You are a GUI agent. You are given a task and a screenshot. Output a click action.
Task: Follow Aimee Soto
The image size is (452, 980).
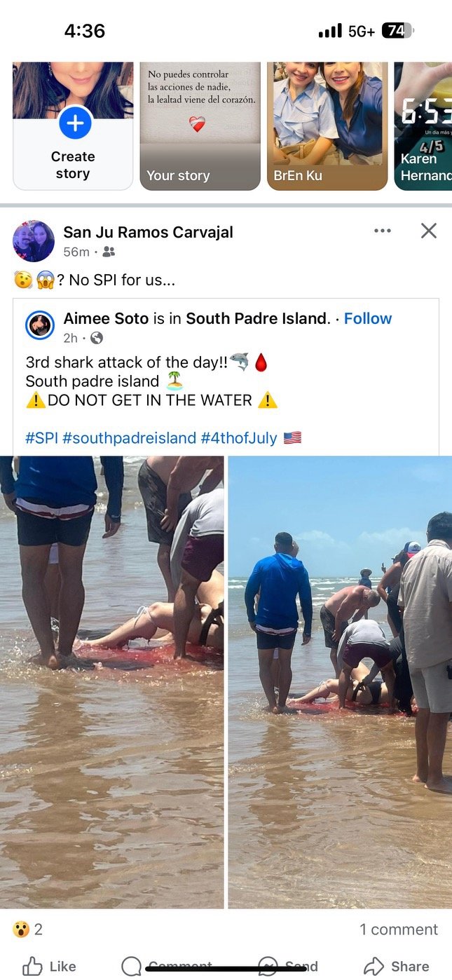click(x=367, y=318)
